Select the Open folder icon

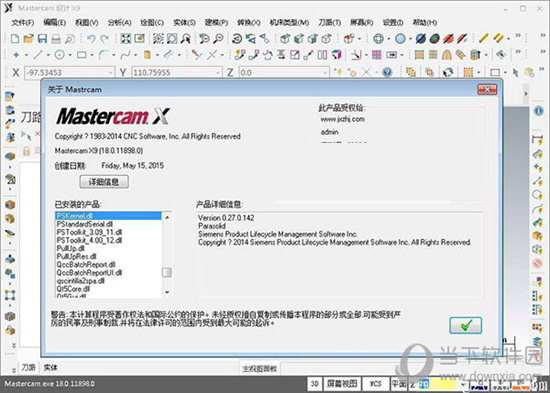tap(28, 38)
